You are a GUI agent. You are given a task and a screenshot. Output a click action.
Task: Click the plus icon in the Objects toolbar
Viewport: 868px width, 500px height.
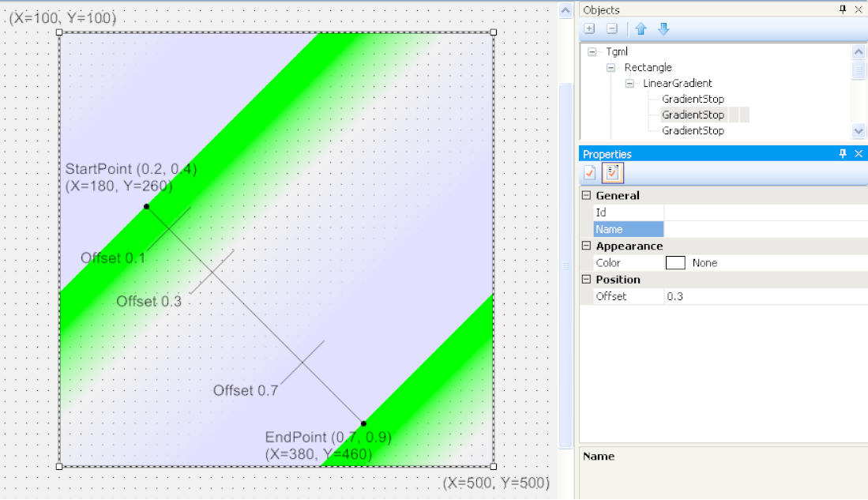(x=588, y=29)
